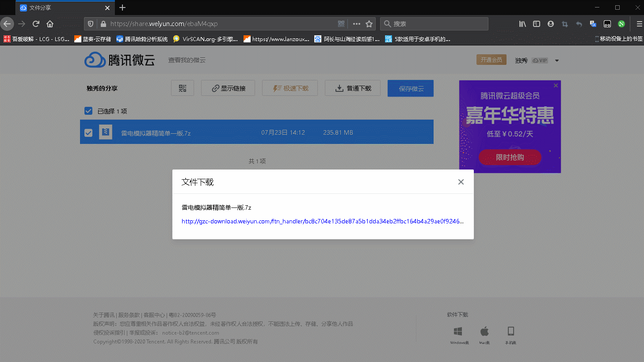
Task: Reload the page with refresh icon
Action: coord(36,24)
